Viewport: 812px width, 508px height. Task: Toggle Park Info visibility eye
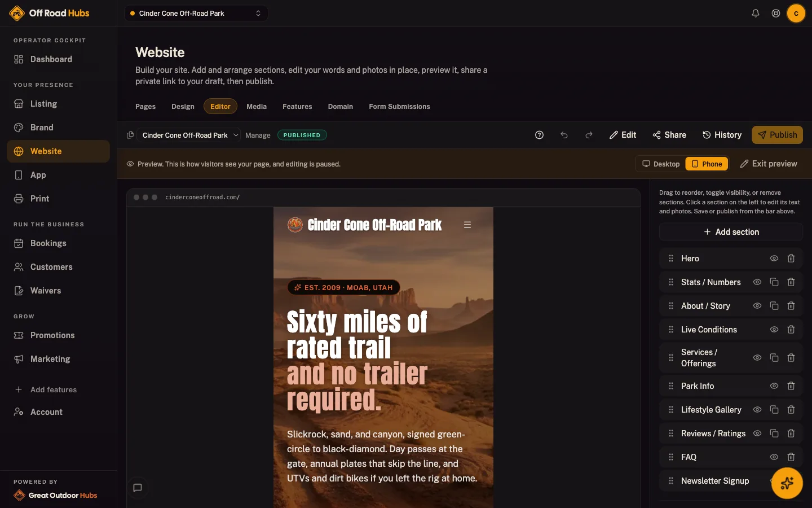774,386
